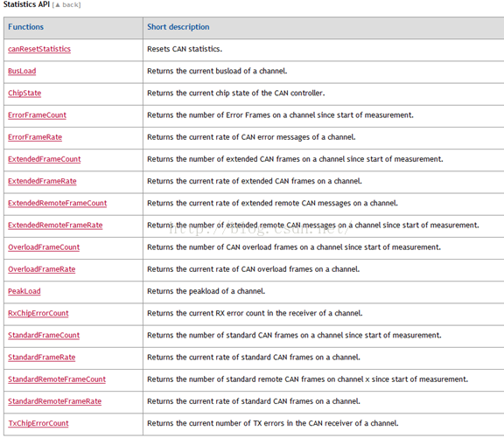Click the number of CAN overload frames description

[294, 247]
